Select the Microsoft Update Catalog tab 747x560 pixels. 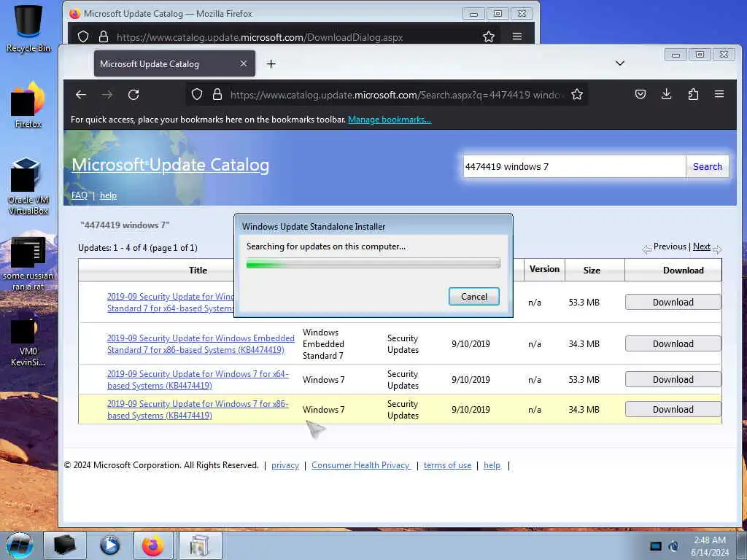[x=174, y=64]
